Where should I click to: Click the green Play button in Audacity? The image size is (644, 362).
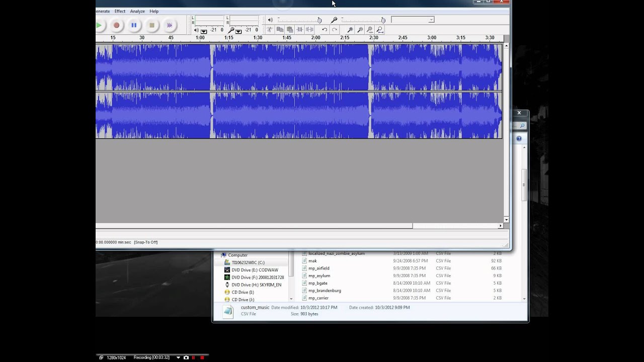point(99,25)
